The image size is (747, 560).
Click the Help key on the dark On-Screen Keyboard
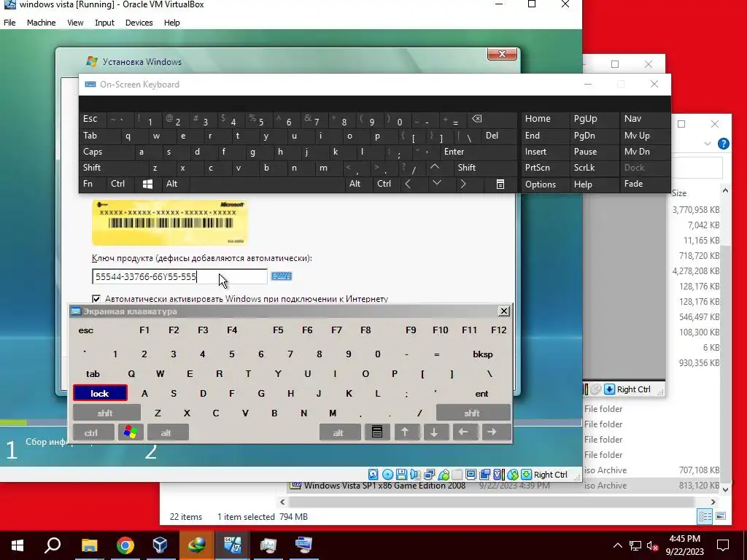(x=583, y=184)
